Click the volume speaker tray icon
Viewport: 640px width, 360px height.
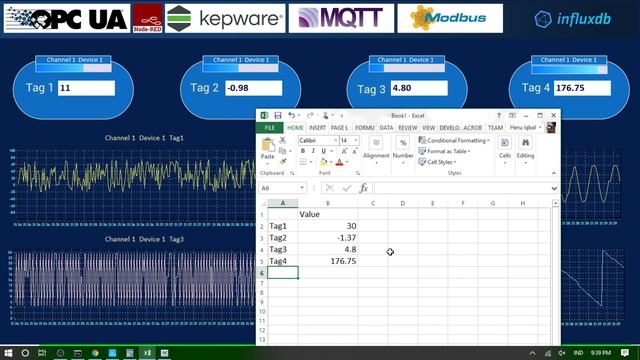coord(562,353)
